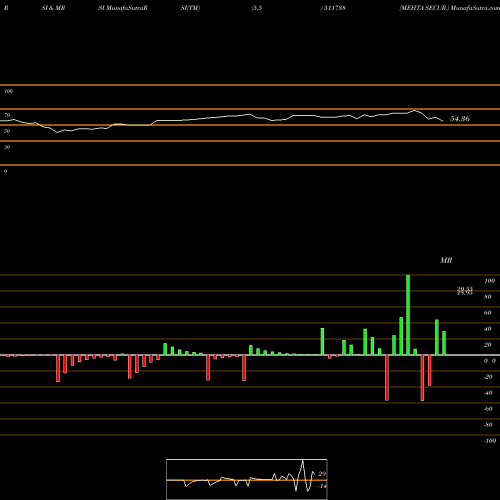This screenshot has width=500, height=500.
Task: Click the MR axis label -20
Action: (488, 377)
